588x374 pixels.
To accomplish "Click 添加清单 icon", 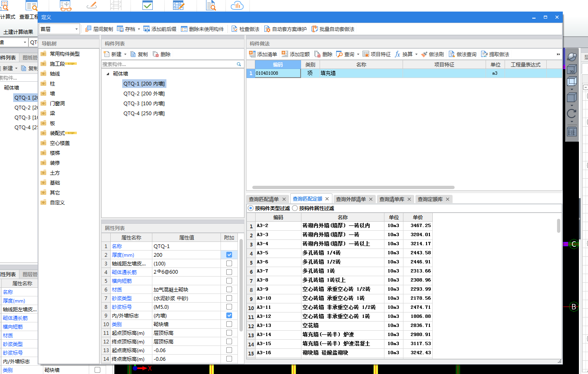I will click(252, 54).
